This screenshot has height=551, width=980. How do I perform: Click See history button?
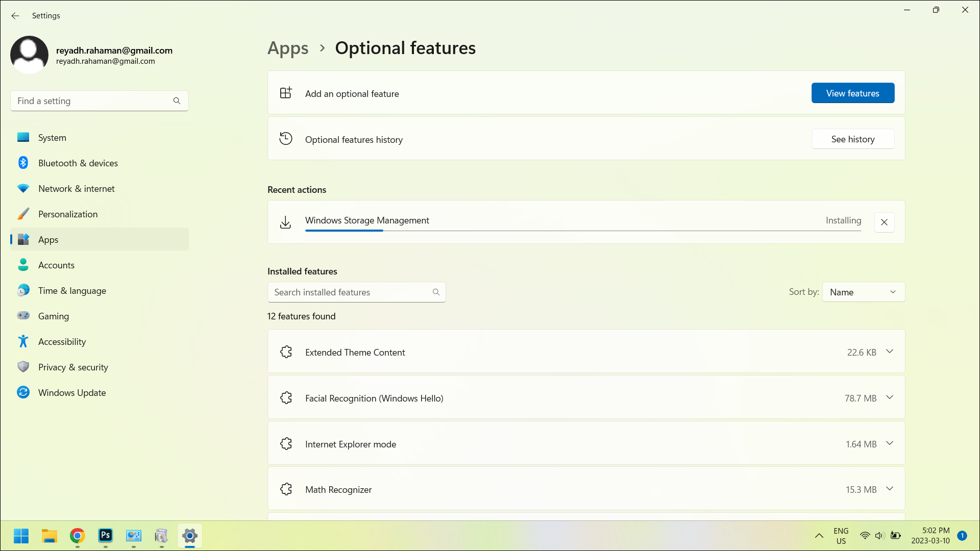click(x=853, y=139)
